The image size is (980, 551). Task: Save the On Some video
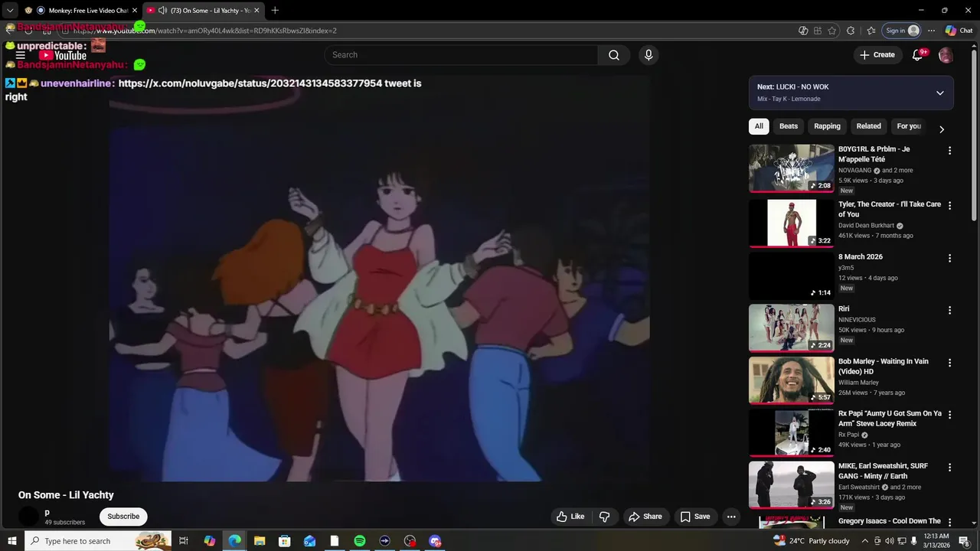(695, 517)
